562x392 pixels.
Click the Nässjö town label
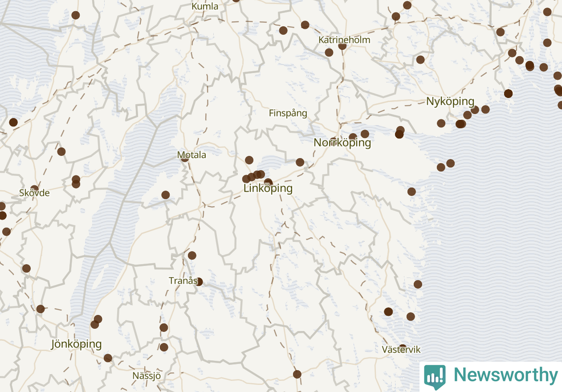point(147,376)
